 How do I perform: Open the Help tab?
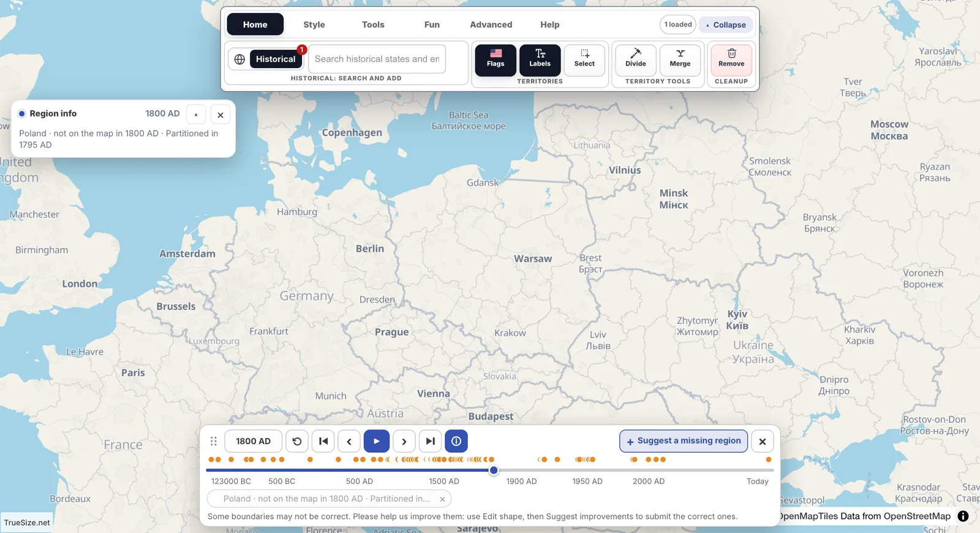point(550,25)
